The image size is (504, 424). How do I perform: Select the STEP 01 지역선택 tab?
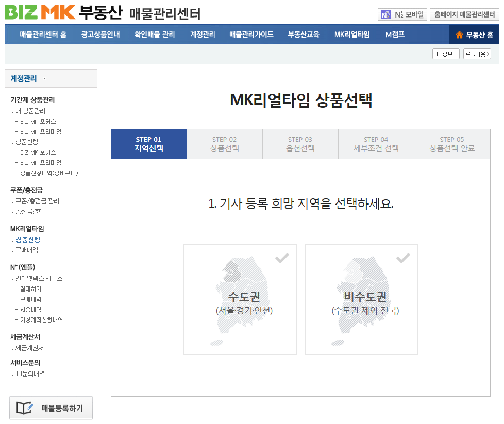tap(149, 144)
